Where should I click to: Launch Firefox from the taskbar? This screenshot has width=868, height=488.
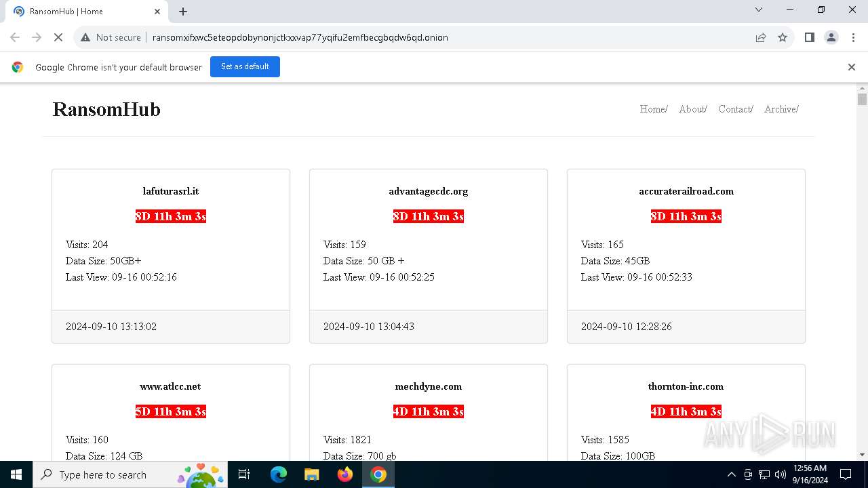[345, 474]
